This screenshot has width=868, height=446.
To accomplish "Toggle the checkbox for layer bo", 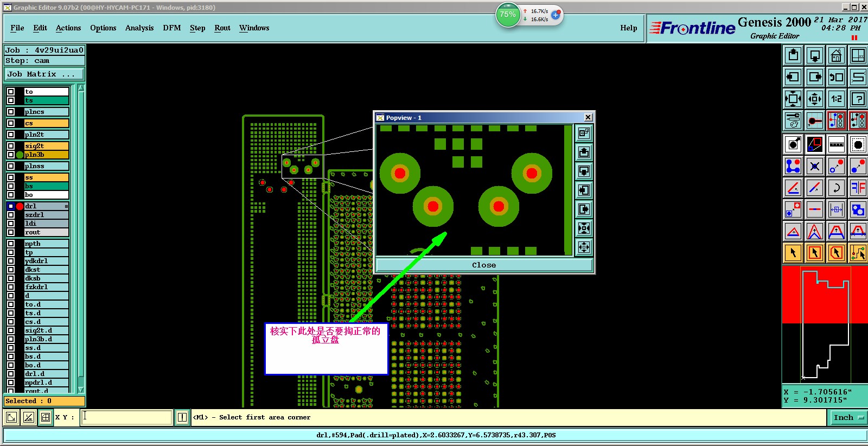I will tap(11, 195).
